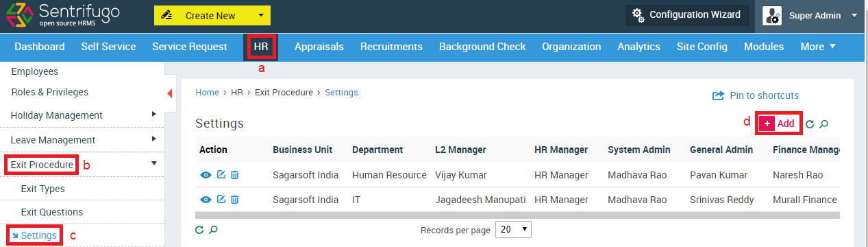The image size is (868, 247).
Task: Go to the Analytics menu
Action: point(638,47)
